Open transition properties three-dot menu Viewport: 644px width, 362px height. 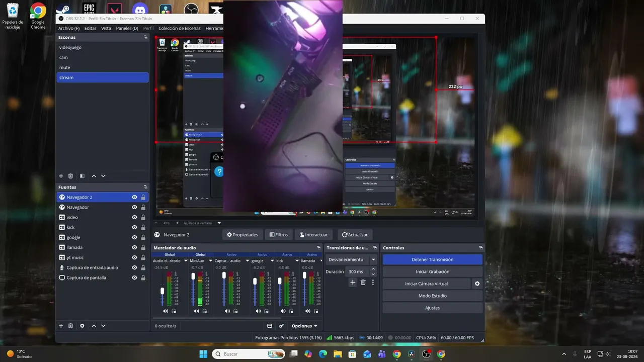click(373, 283)
